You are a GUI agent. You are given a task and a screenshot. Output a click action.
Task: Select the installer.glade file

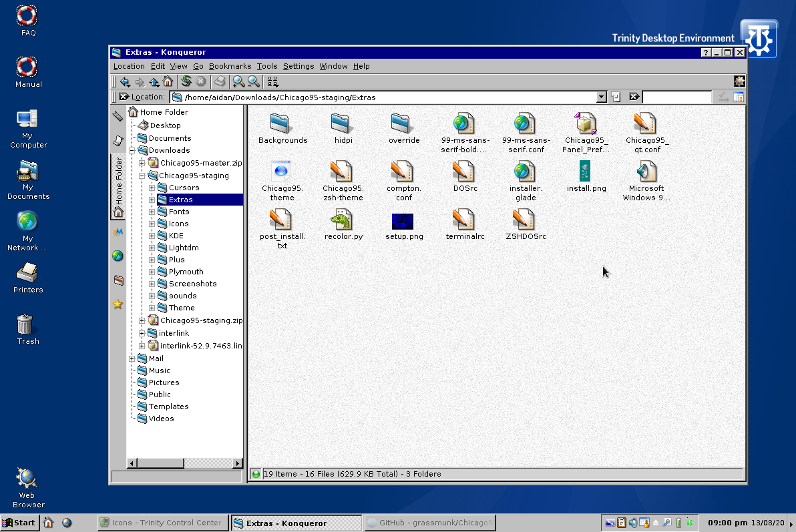526,181
